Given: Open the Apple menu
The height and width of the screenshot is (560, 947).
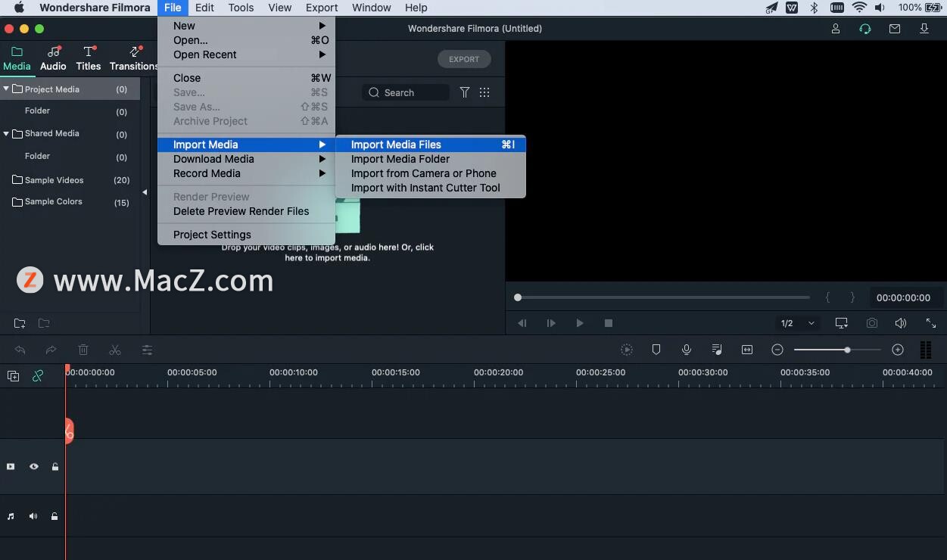Looking at the screenshot, I should [19, 8].
